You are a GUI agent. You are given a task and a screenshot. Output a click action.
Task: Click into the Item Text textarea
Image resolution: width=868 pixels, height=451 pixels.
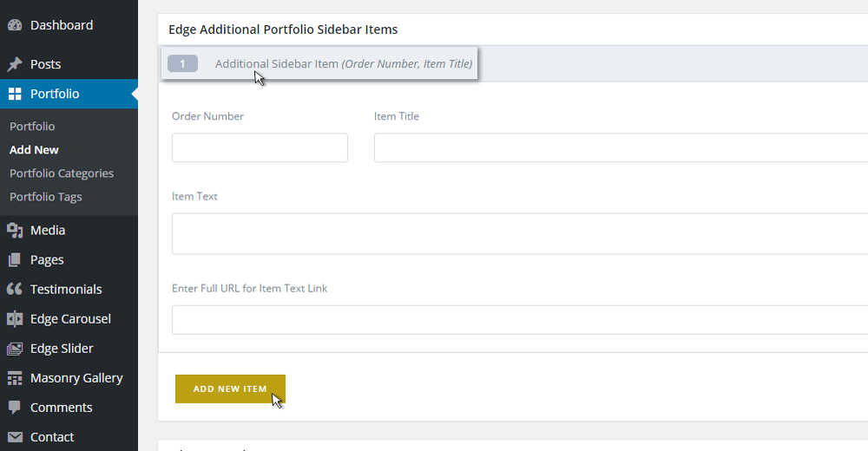(519, 233)
